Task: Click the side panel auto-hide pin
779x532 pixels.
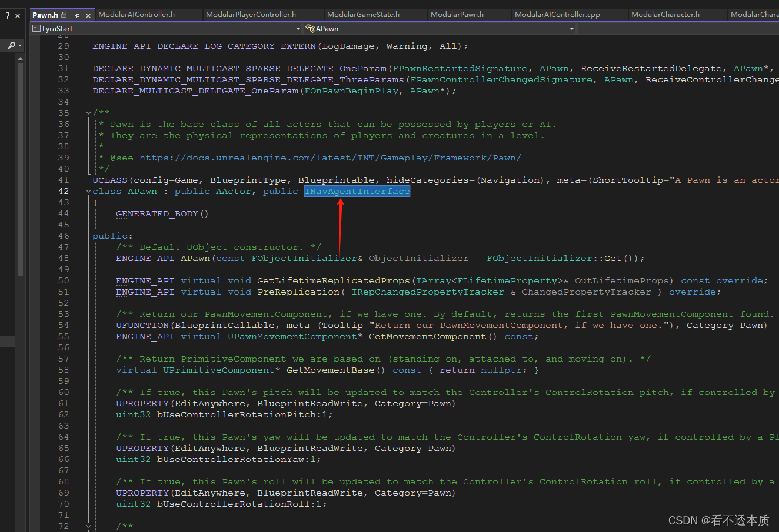Action: pyautogui.click(x=6, y=15)
